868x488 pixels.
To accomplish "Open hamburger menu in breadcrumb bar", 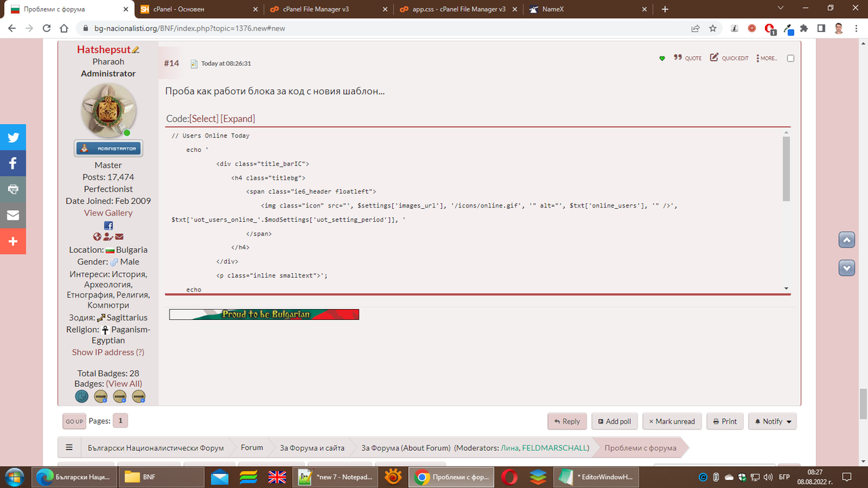I will 68,447.
